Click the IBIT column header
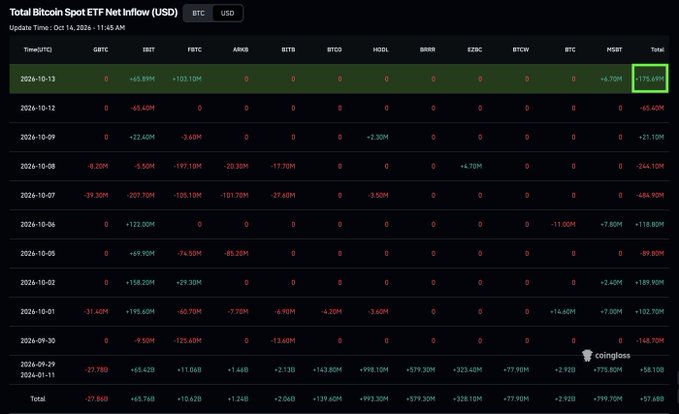 click(149, 49)
